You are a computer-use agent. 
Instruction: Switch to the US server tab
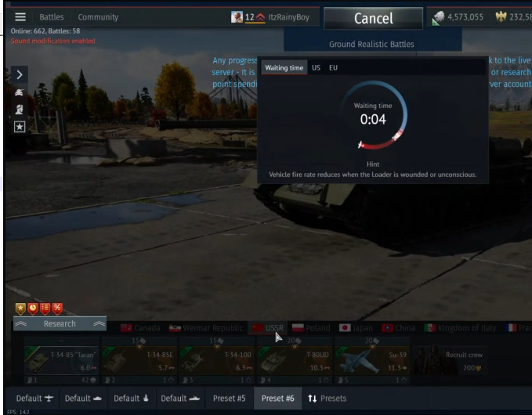tap(316, 68)
